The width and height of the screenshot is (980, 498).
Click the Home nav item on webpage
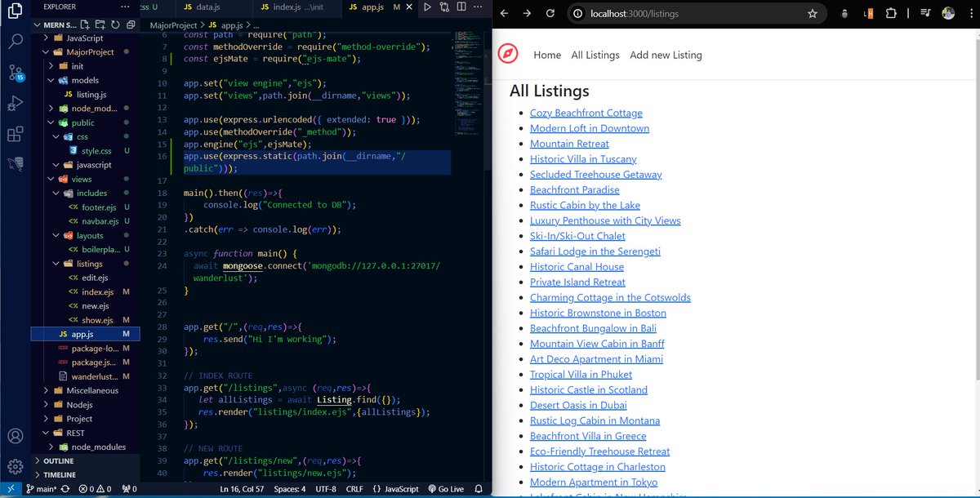(547, 55)
